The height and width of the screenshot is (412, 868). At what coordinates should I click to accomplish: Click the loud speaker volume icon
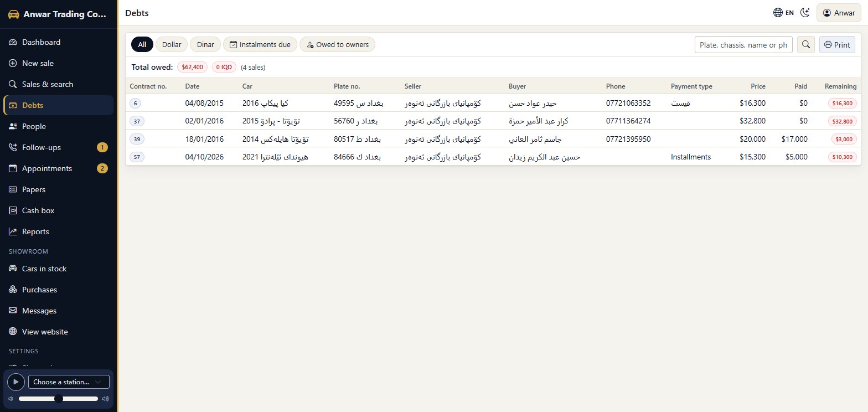point(105,399)
